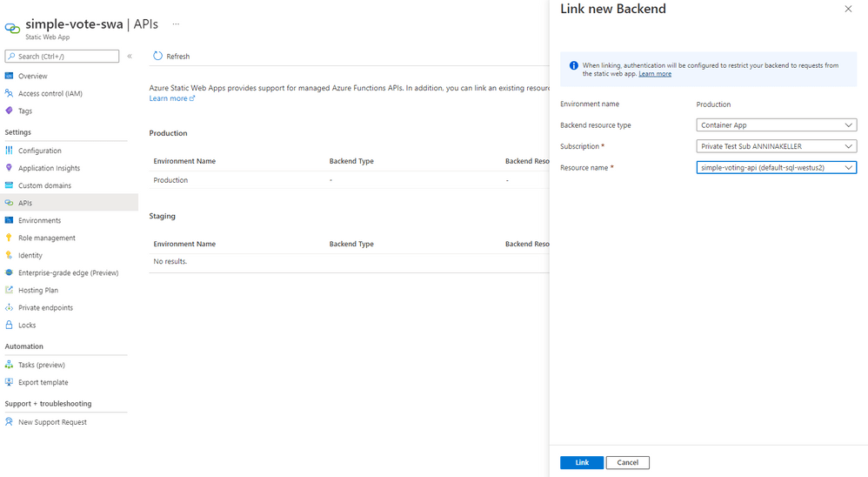
Task: Click the Export template icon
Action: coord(9,382)
